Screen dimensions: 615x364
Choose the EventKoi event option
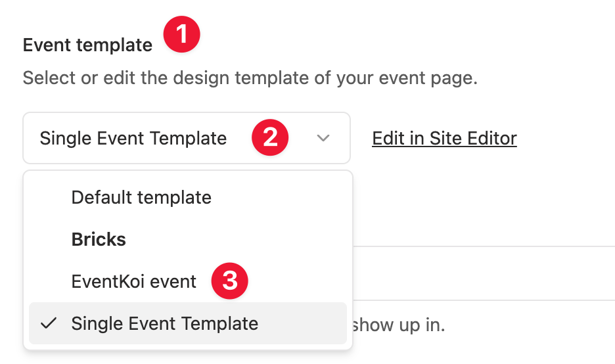pos(134,282)
